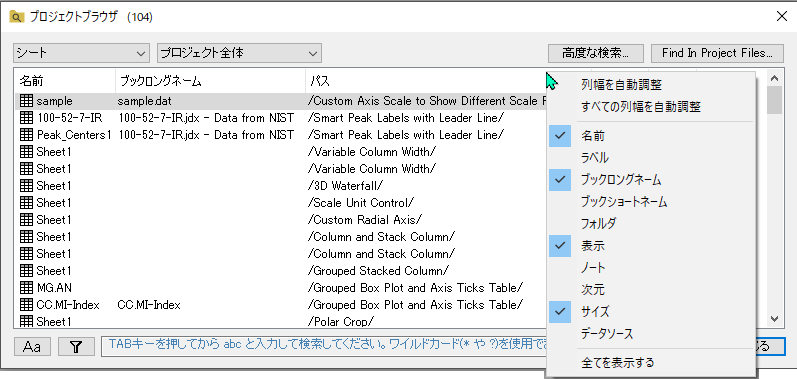Screen dimensions: 797x379
Task: Click the list scrollbar up arrow
Action: [774, 78]
